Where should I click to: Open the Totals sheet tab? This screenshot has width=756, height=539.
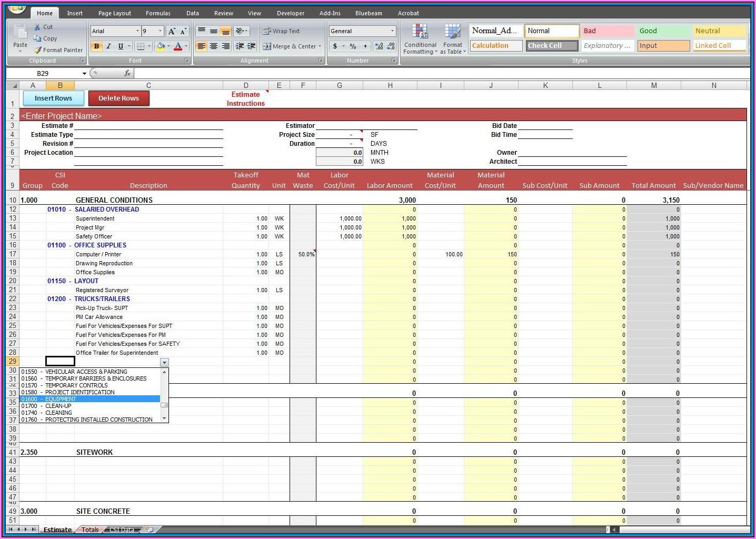coord(89,530)
